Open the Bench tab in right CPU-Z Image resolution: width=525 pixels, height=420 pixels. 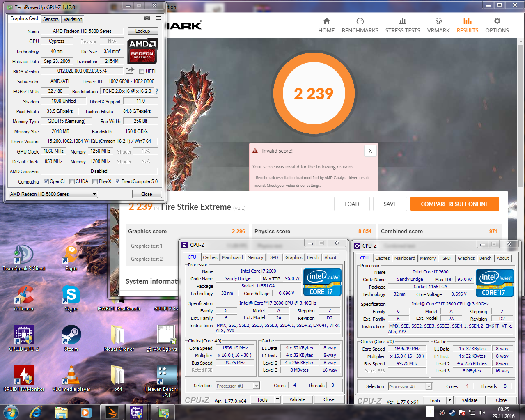486,258
